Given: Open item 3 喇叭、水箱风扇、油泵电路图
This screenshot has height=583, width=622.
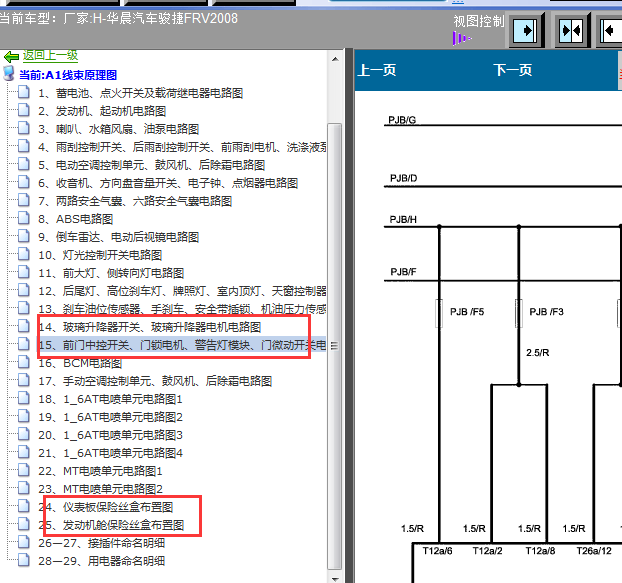Looking at the screenshot, I should coord(119,129).
